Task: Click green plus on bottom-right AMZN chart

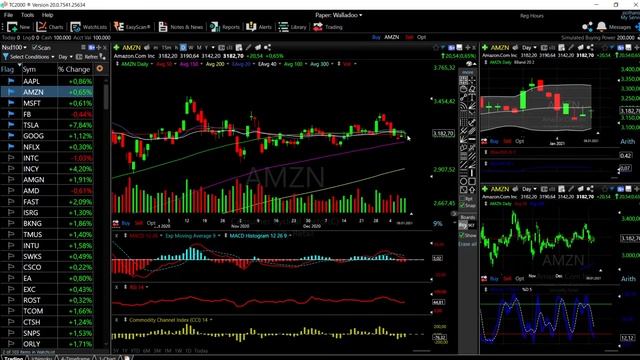Action: [484, 189]
